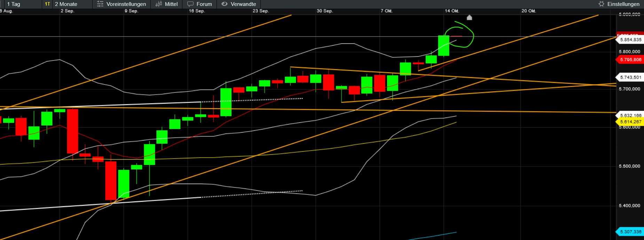The height and width of the screenshot is (240, 644).
Task: Select the red 5.795,806 price label
Action: point(630,60)
